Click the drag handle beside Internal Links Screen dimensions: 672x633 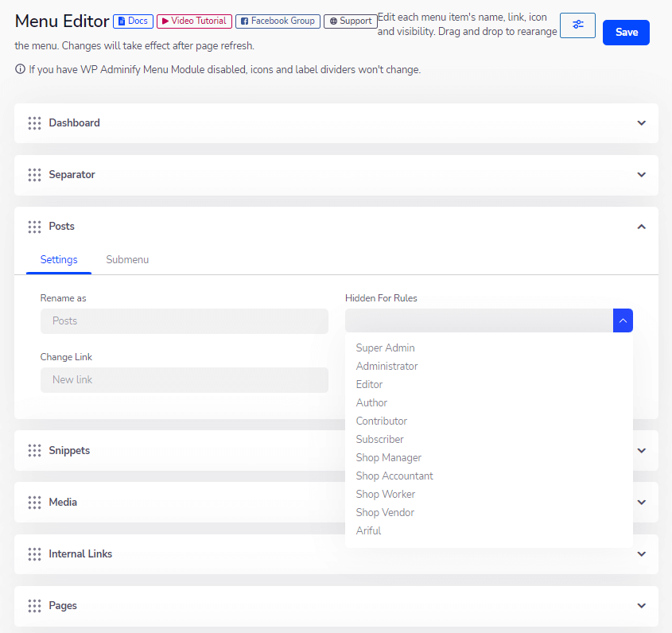click(34, 553)
